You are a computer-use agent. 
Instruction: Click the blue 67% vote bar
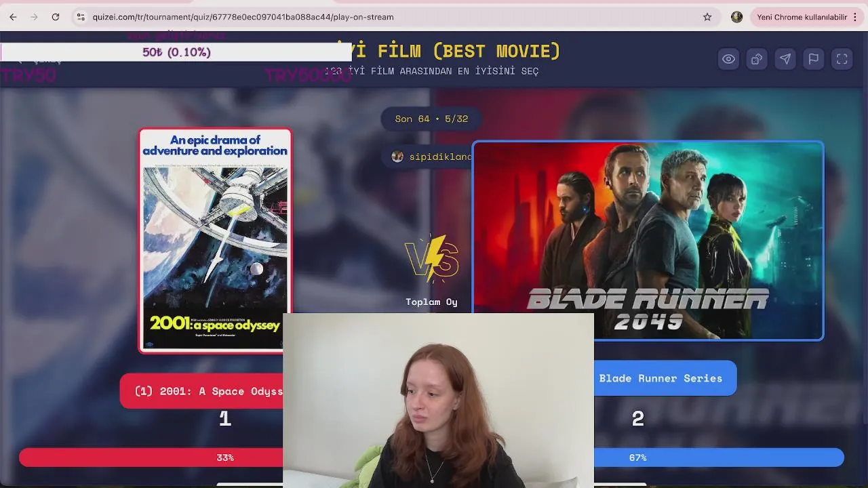719,457
